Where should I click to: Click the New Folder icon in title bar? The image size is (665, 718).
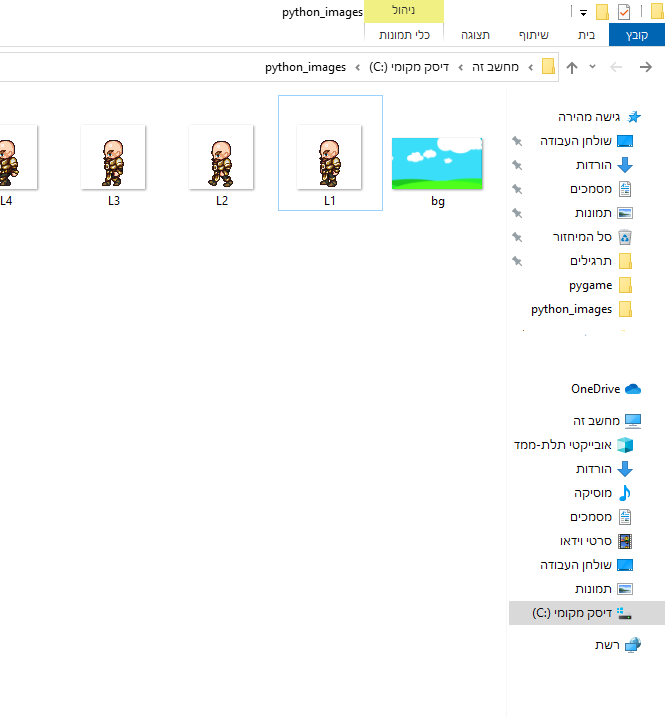[x=602, y=12]
